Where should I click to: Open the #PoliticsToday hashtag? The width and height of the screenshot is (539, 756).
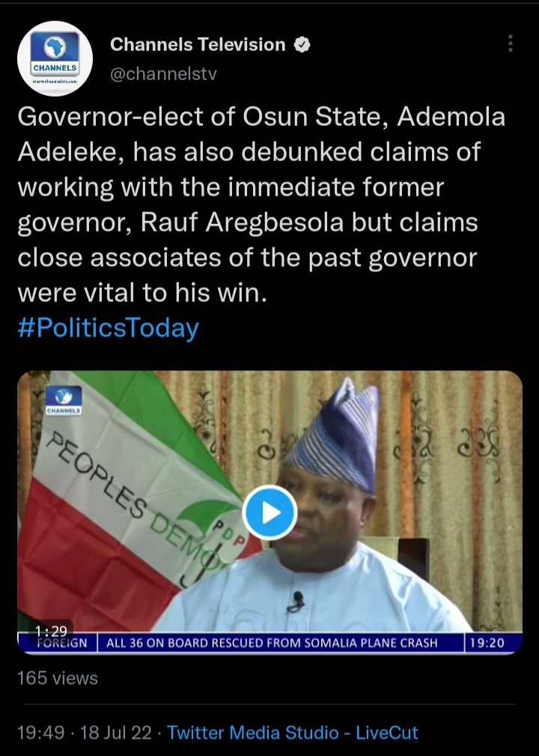click(x=109, y=328)
